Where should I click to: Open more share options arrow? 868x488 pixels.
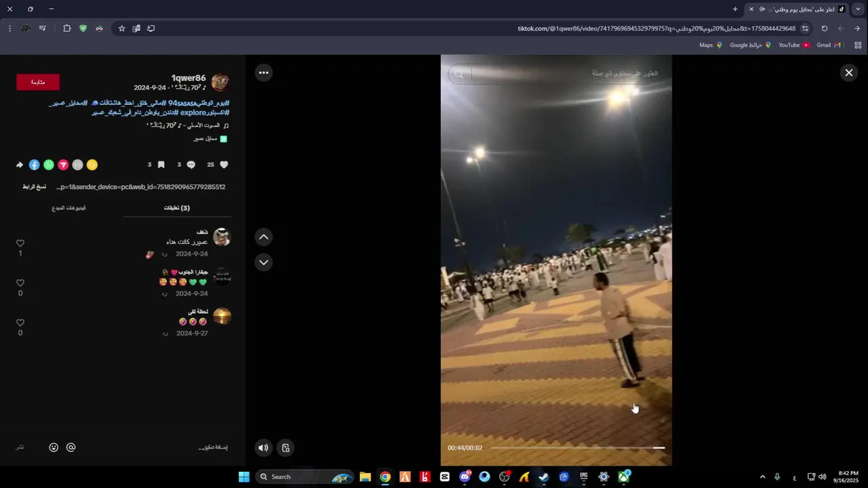[x=20, y=165]
